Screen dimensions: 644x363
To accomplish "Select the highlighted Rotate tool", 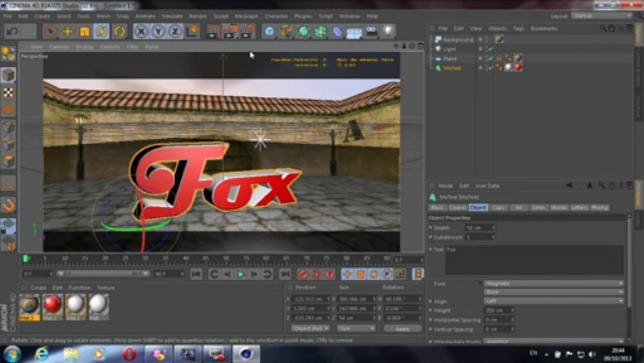I will pos(102,32).
